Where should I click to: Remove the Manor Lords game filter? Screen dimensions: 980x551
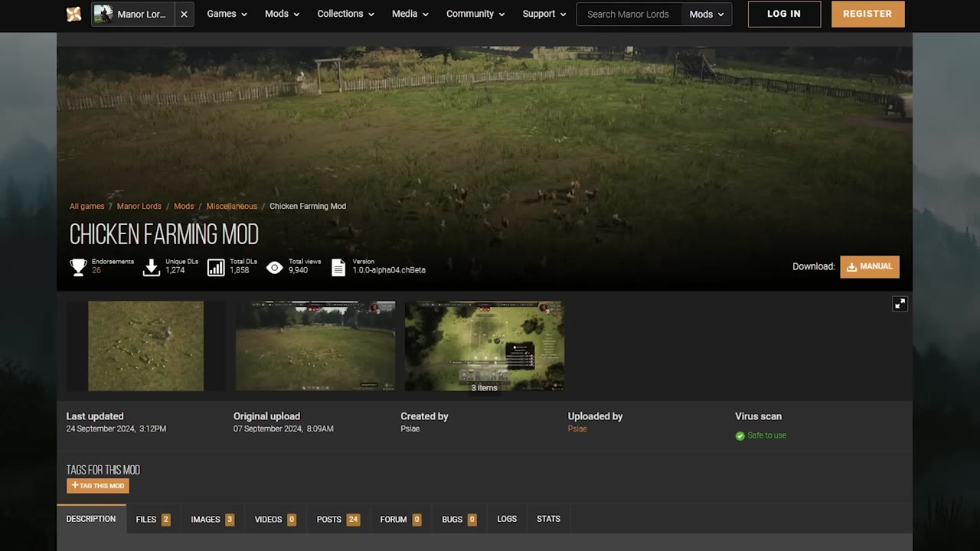tap(184, 14)
